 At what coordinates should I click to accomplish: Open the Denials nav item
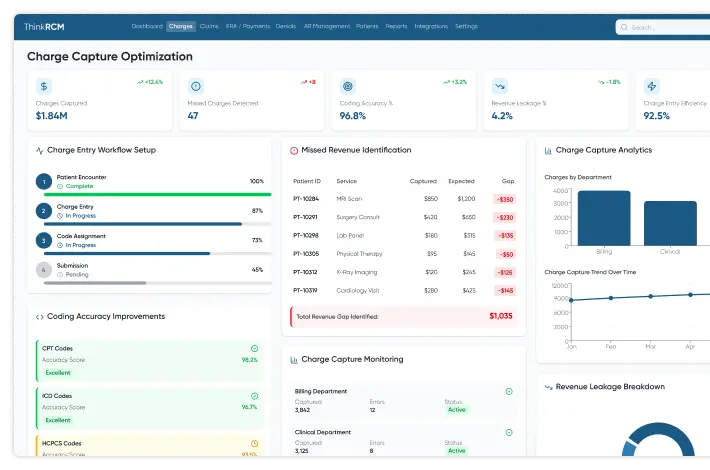pos(286,26)
